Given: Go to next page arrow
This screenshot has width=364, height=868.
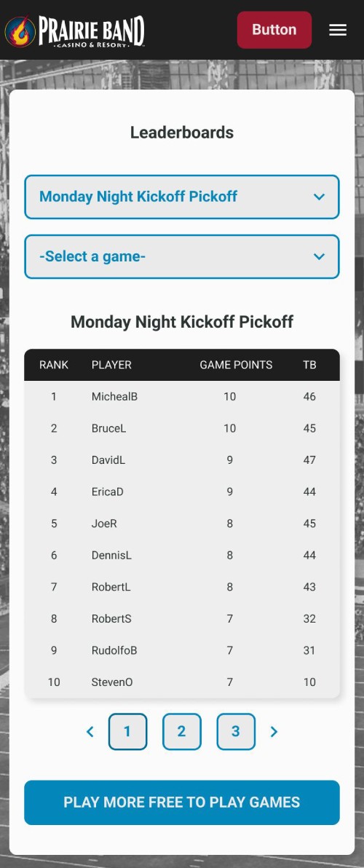Looking at the screenshot, I should [x=273, y=732].
